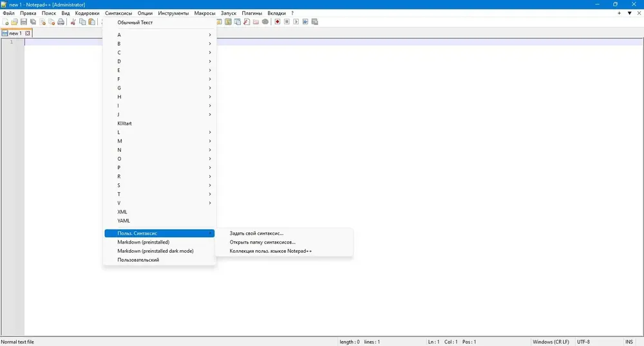Expand the D languages submenu
Screen dimensions: 644x346
[159, 62]
